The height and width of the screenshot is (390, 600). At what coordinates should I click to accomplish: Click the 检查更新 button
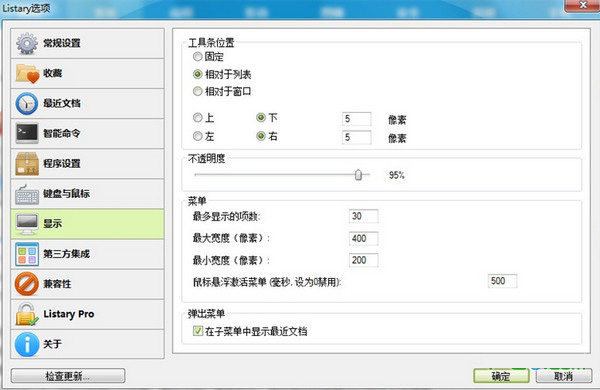coord(68,376)
